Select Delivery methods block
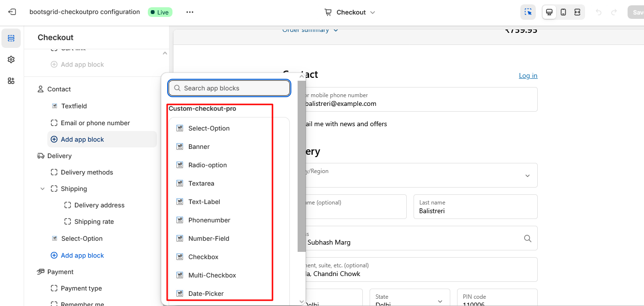Screen dimensions: 644x306 click(x=87, y=172)
